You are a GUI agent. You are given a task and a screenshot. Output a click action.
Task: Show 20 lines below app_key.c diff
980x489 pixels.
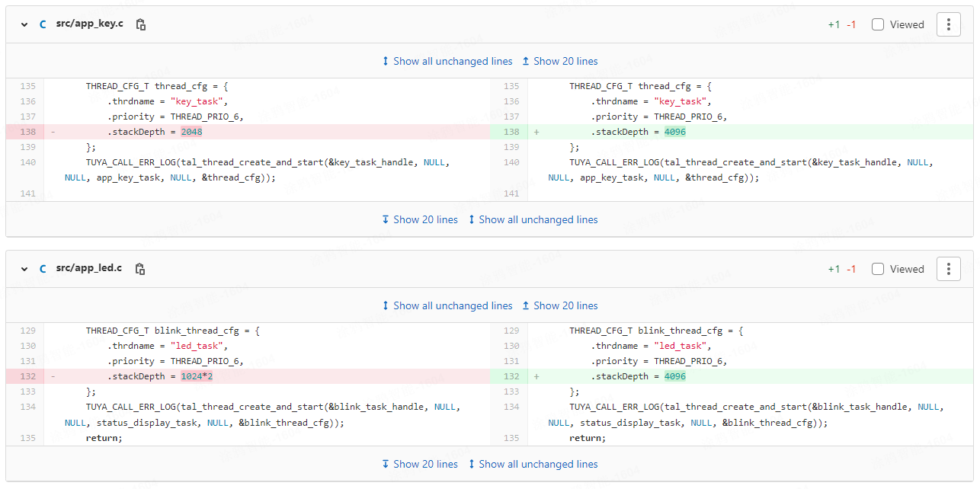[420, 219]
